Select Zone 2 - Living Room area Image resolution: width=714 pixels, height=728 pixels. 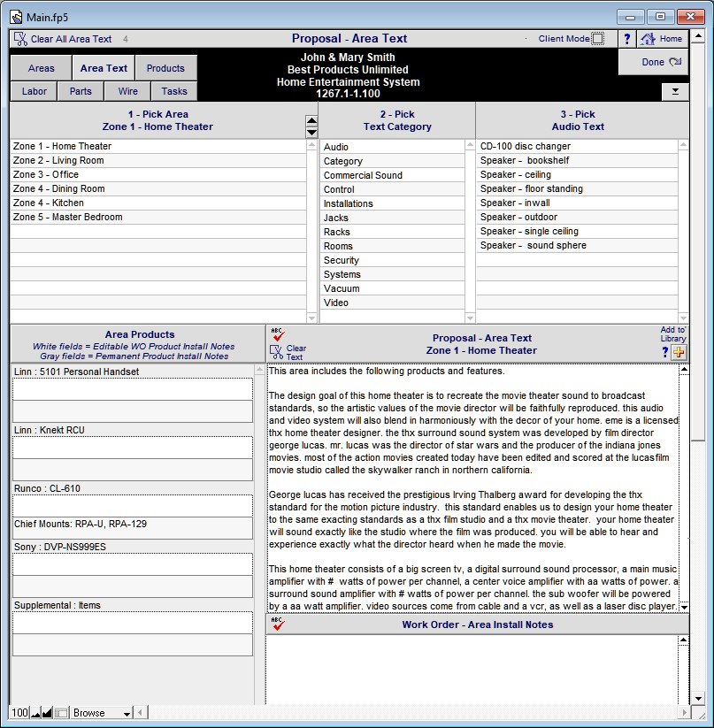[158, 161]
